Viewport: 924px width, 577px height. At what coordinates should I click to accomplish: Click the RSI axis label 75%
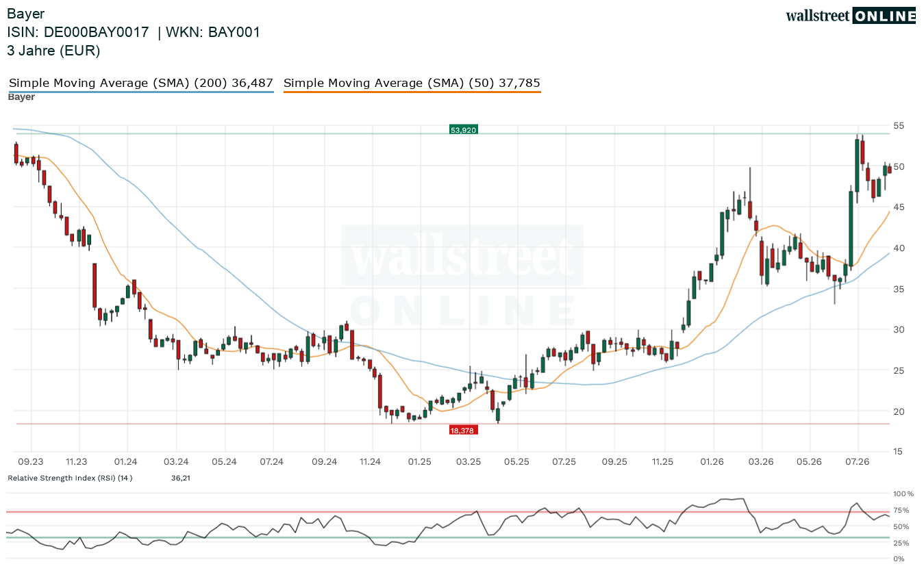tap(901, 510)
